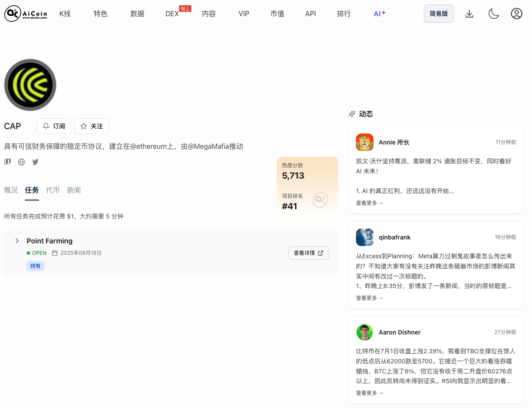Click the sparkle icon beside 动态
This screenshot has width=532, height=408.
coord(352,114)
